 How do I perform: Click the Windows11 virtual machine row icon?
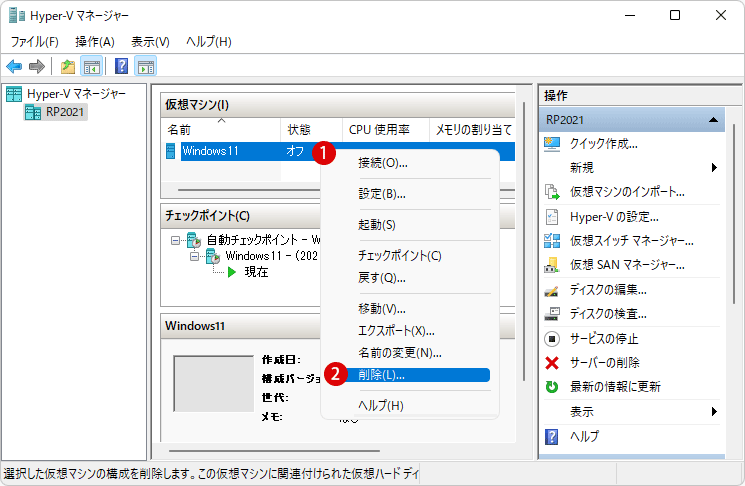coord(171,151)
